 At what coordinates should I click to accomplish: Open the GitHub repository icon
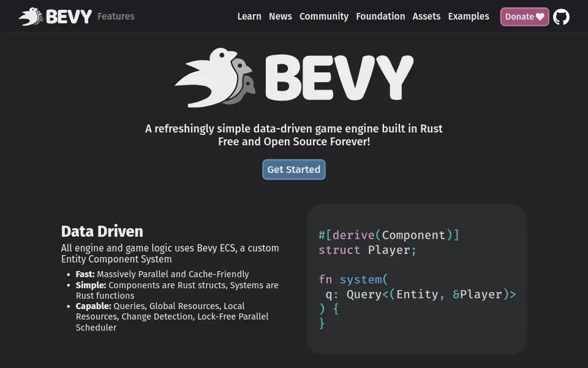point(561,17)
